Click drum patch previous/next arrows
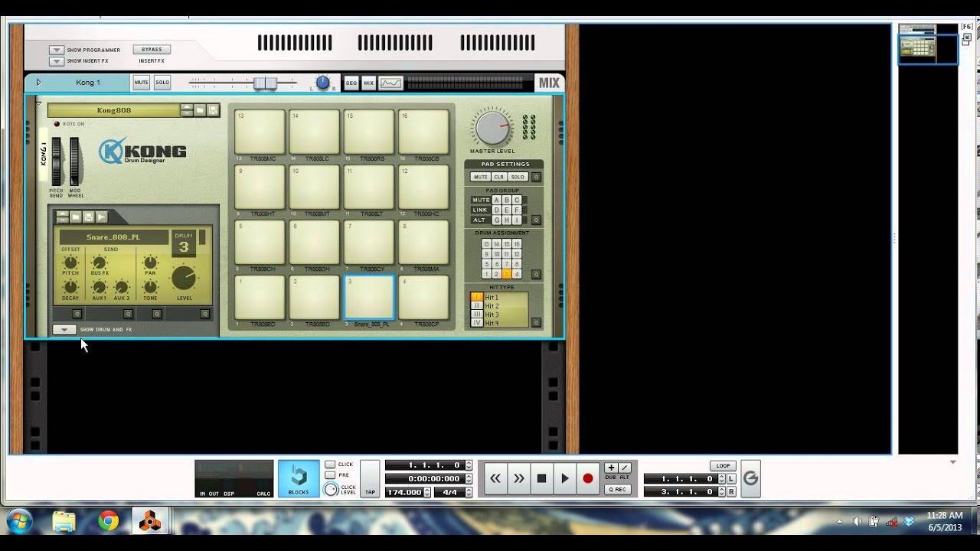 coord(63,217)
